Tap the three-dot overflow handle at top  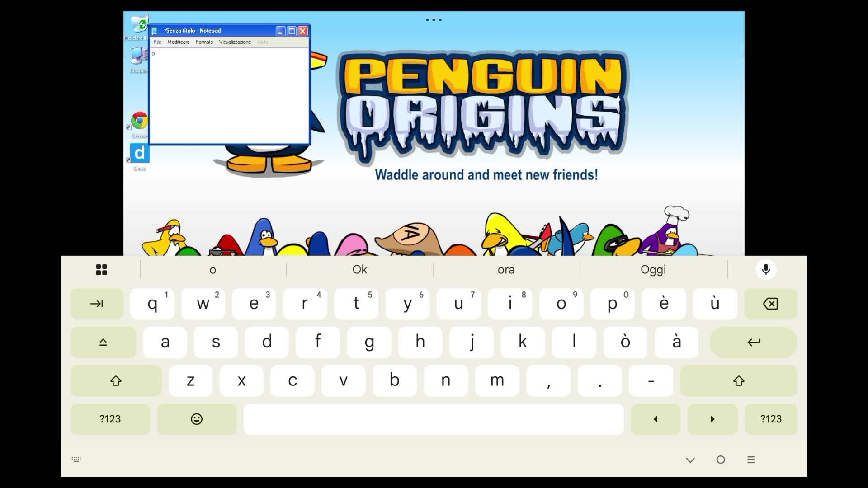[434, 20]
